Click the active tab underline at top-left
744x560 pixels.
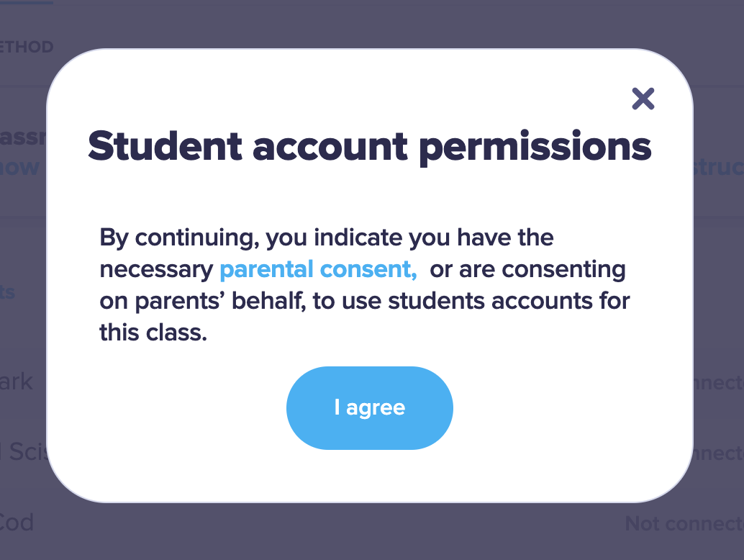tap(26, 2)
